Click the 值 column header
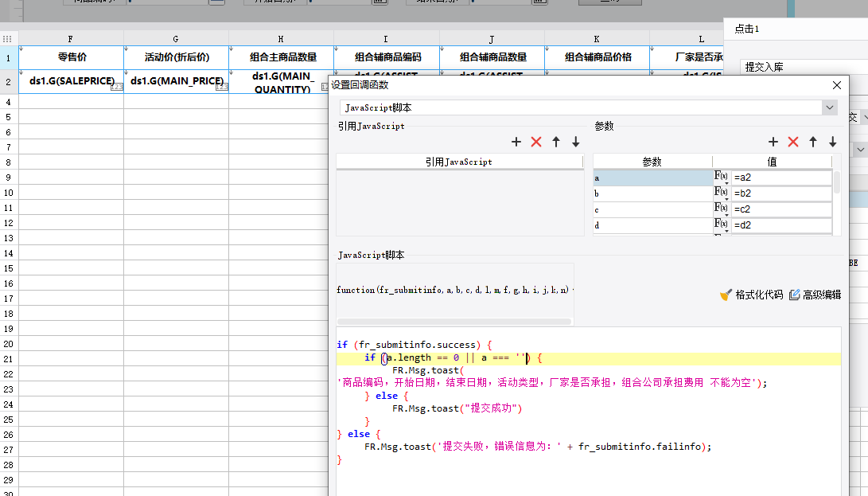The height and width of the screenshot is (496, 868). pyautogui.click(x=772, y=162)
